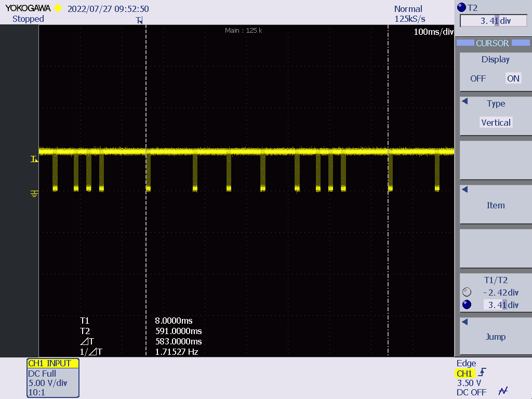Image resolution: width=532 pixels, height=399 pixels.
Task: Click the yellow diamond logo beside YOKOGAWA
Action: click(x=58, y=8)
